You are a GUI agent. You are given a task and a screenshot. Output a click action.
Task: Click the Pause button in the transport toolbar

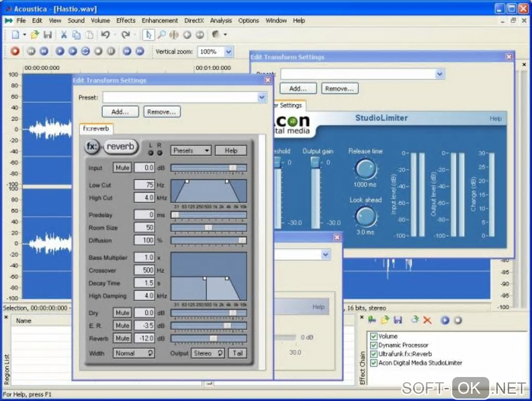pos(111,51)
